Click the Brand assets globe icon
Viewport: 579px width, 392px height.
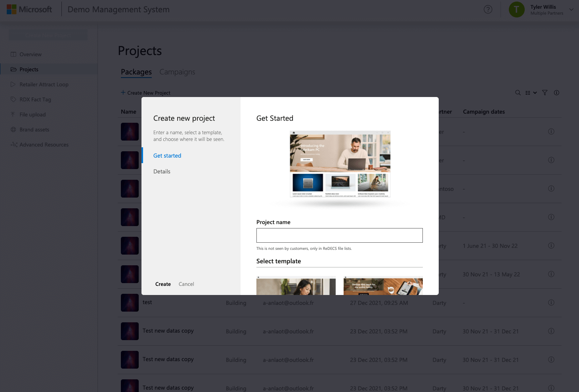point(13,129)
